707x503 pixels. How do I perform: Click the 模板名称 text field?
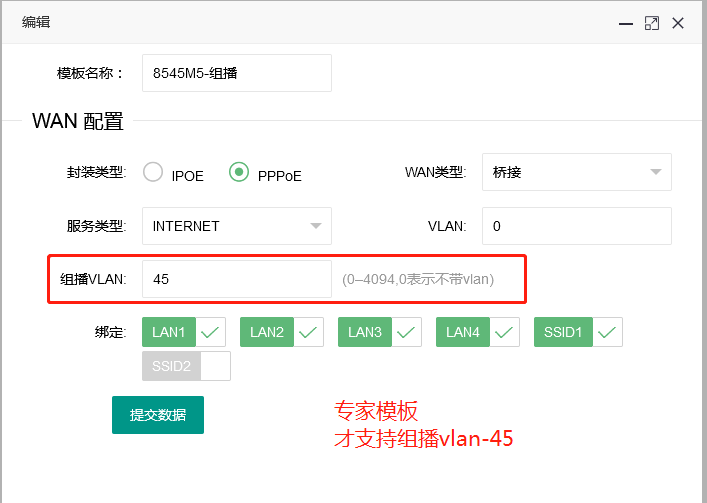pyautogui.click(x=236, y=73)
